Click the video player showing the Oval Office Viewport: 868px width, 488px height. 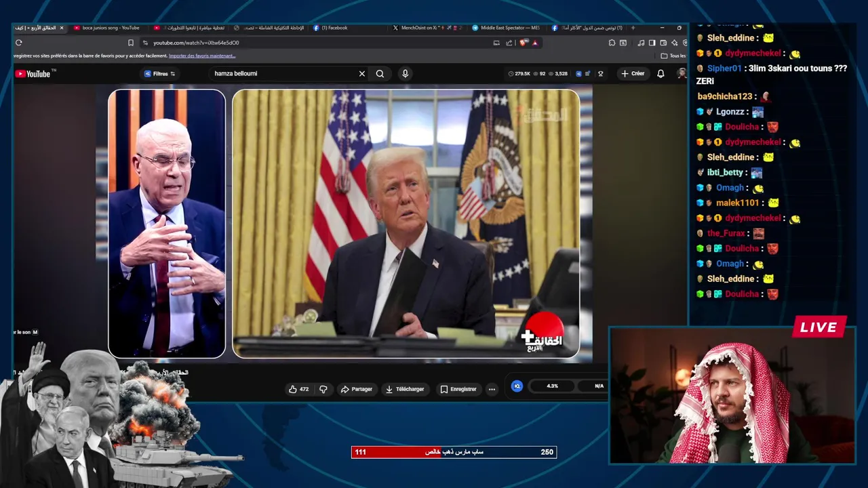(406, 224)
